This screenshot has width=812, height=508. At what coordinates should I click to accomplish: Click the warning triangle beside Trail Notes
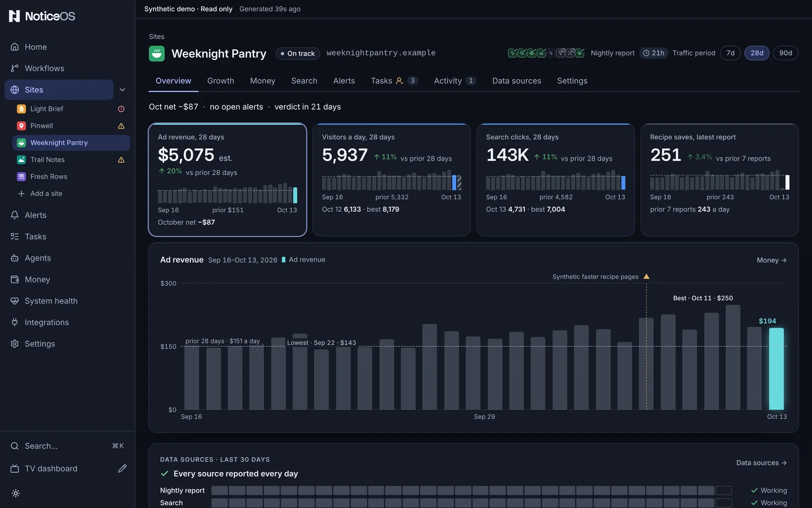pos(121,160)
